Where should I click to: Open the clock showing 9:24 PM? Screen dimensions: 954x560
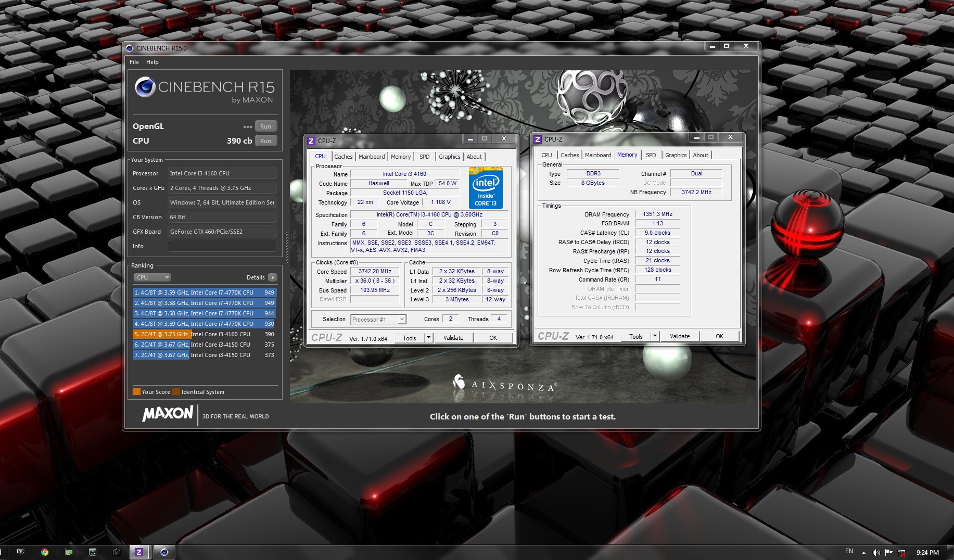pos(927,552)
